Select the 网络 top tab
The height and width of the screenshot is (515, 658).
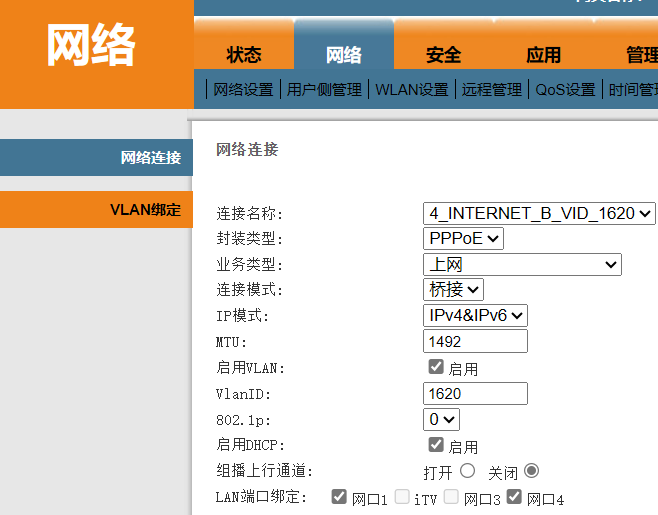click(343, 55)
